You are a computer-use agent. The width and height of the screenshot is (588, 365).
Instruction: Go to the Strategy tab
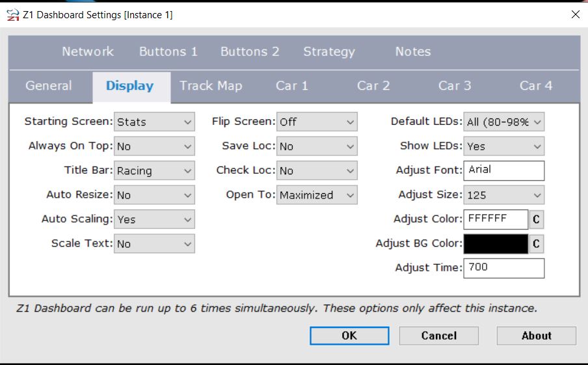coord(329,51)
